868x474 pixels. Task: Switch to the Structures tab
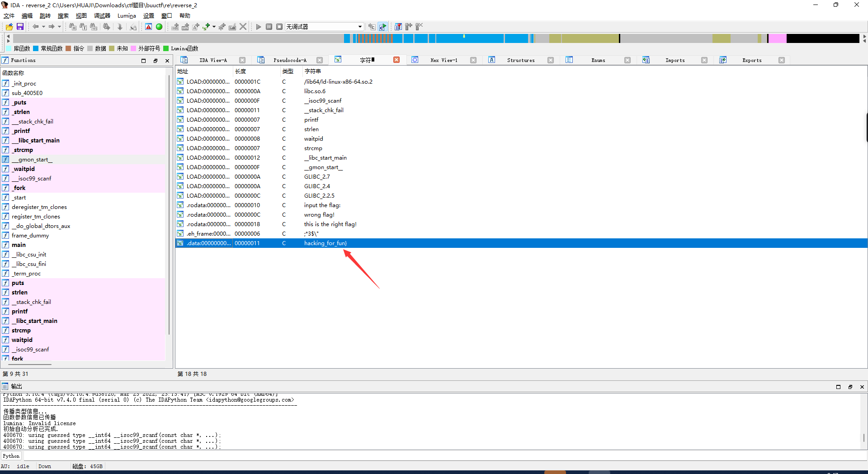pyautogui.click(x=520, y=60)
